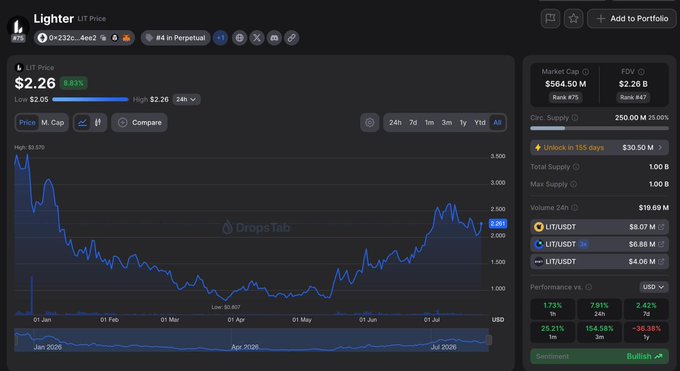Click external link icon on $8.07 M row

[661, 227]
